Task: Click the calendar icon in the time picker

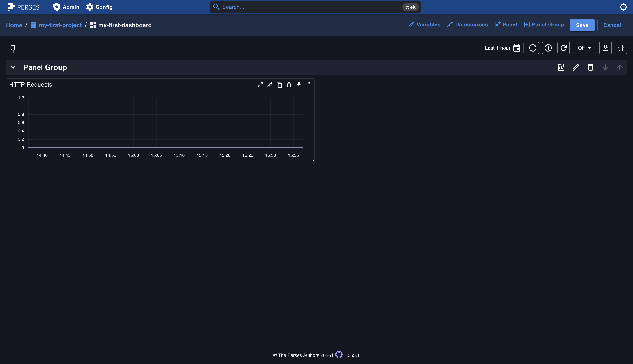Action: [x=517, y=48]
